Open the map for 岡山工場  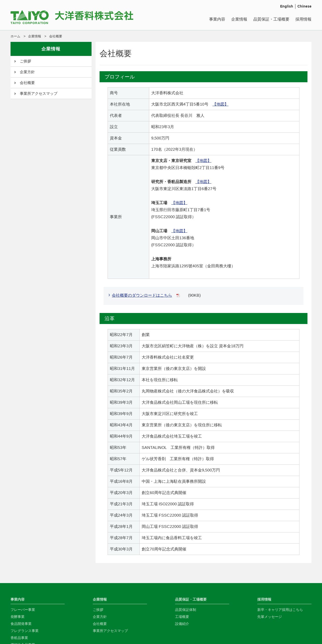click(179, 231)
